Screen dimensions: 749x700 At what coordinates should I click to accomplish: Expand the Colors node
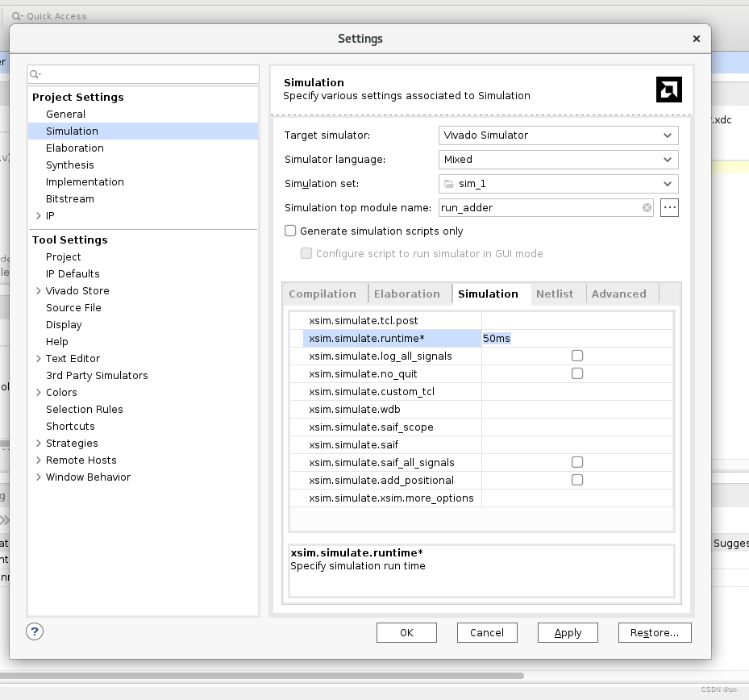39,392
